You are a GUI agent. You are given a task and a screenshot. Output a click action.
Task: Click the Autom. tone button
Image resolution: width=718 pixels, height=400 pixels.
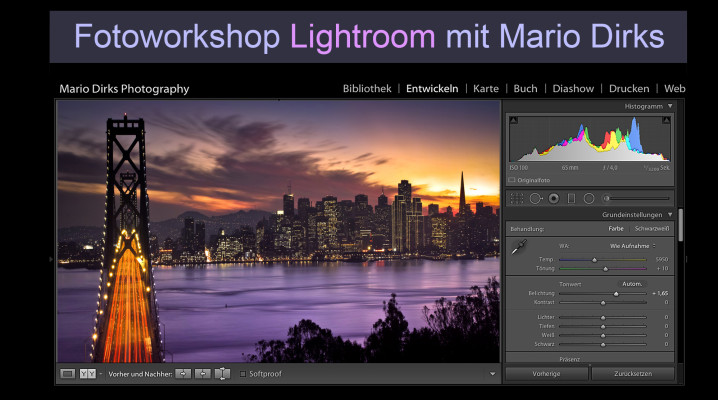pos(632,284)
